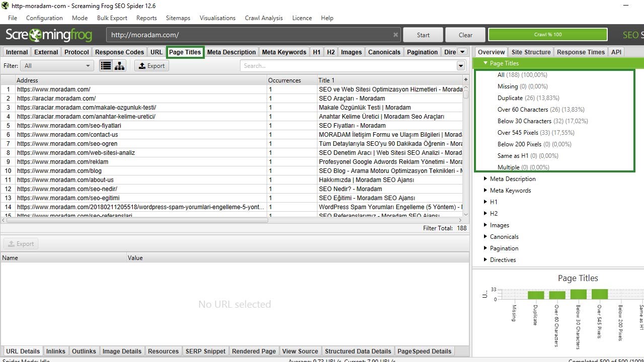Expand the Canonicals section in Overview
Screen dimensions: 644x362
486,236
